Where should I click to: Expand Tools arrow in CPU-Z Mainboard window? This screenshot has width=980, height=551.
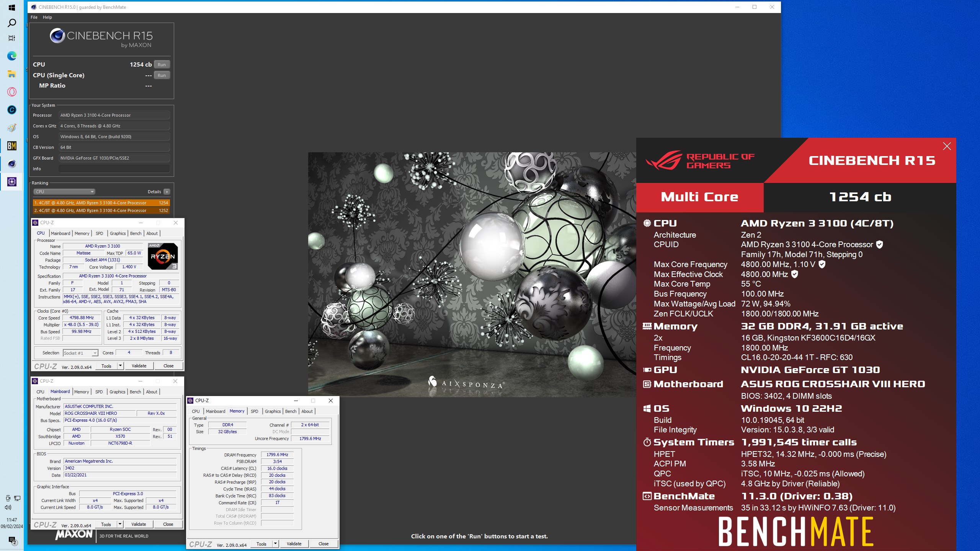click(120, 524)
